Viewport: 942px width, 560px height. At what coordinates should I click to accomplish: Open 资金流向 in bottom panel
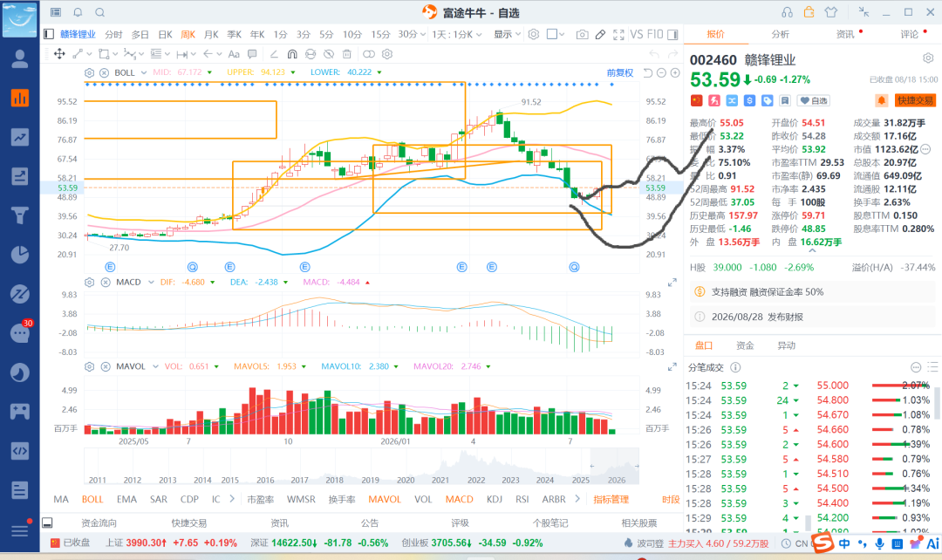[99, 522]
